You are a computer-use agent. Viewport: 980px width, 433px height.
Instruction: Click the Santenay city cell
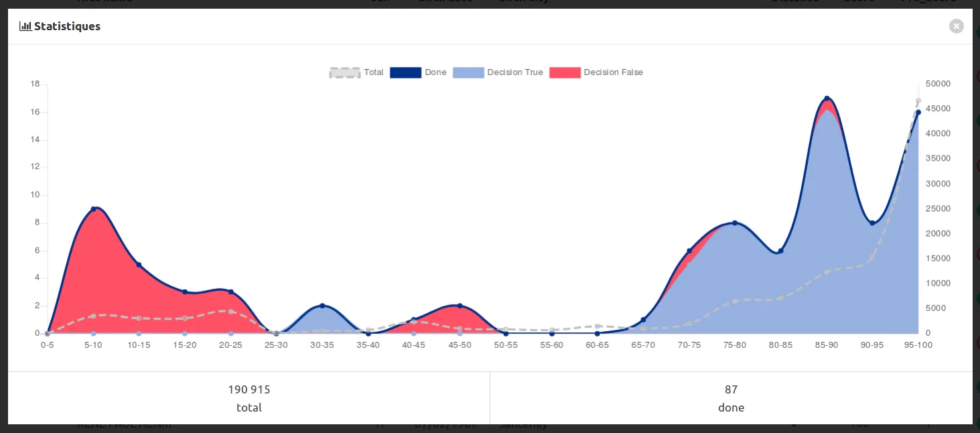[523, 424]
